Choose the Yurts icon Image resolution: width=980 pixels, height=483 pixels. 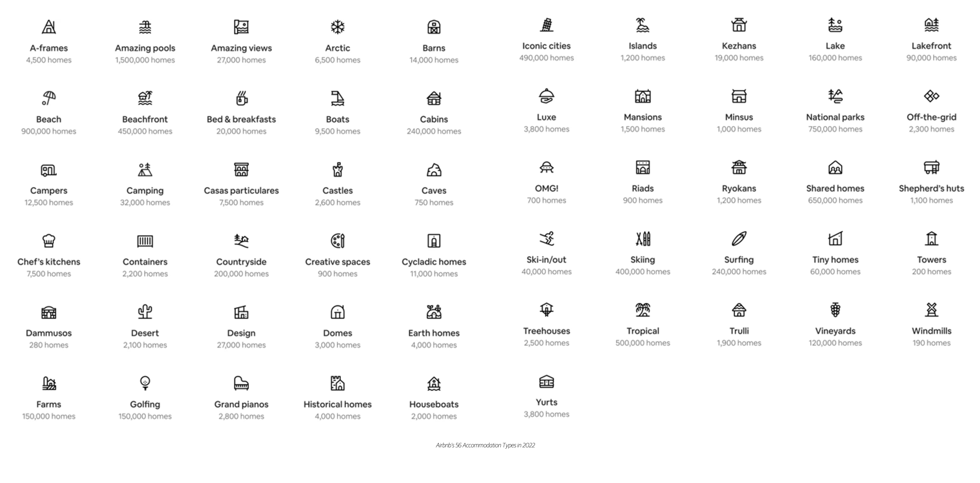(547, 381)
